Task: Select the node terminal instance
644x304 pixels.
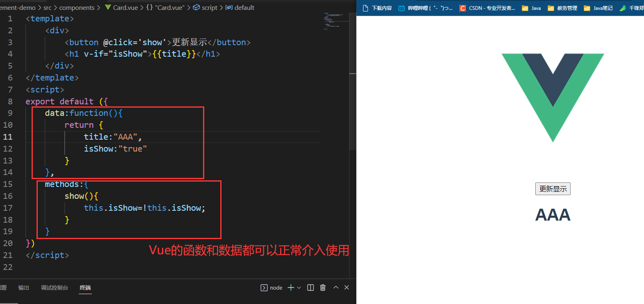Action: point(272,288)
